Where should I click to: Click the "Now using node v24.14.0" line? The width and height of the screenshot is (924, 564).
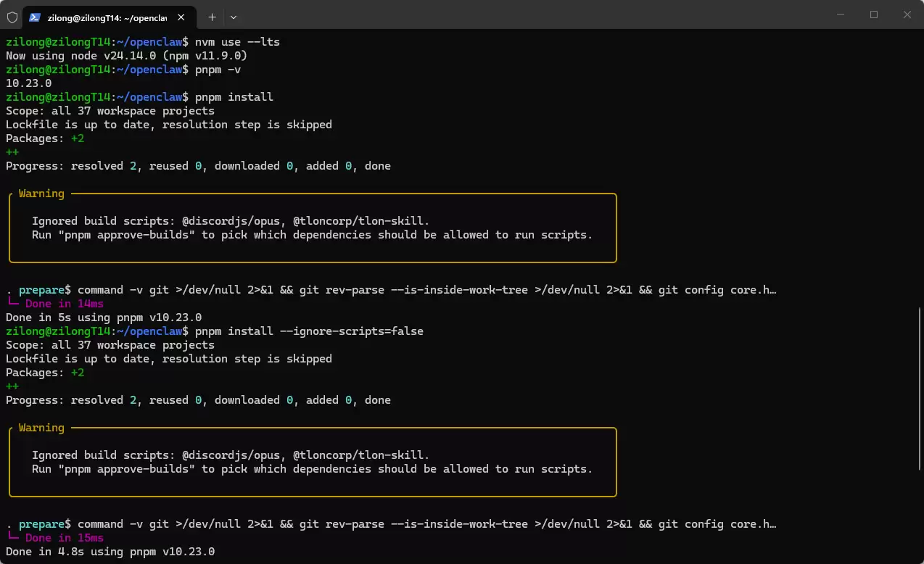click(x=127, y=56)
